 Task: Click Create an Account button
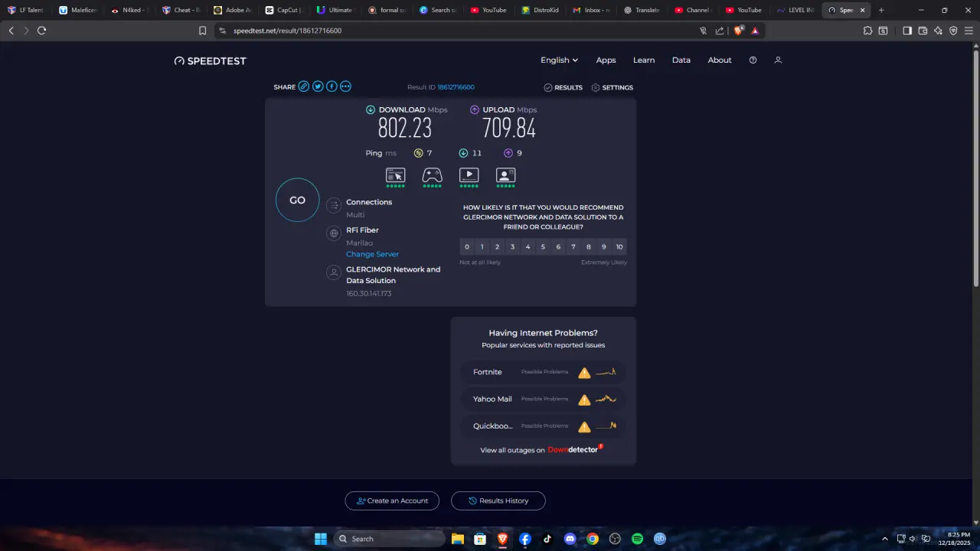coord(392,500)
